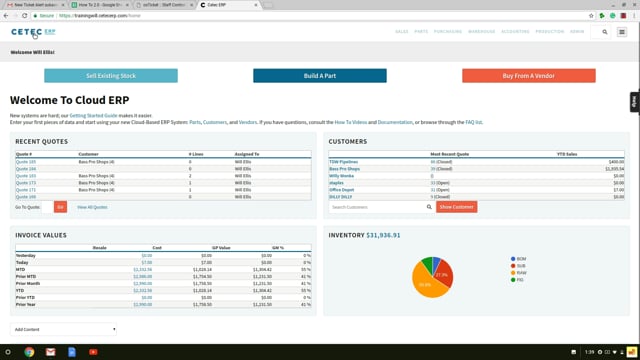Viewport: 640px width, 360px height.
Task: Open the Parts link in the intro text
Action: (195, 122)
